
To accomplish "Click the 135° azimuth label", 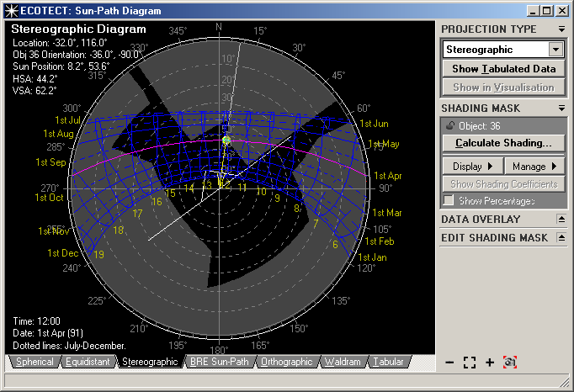I will (341, 300).
